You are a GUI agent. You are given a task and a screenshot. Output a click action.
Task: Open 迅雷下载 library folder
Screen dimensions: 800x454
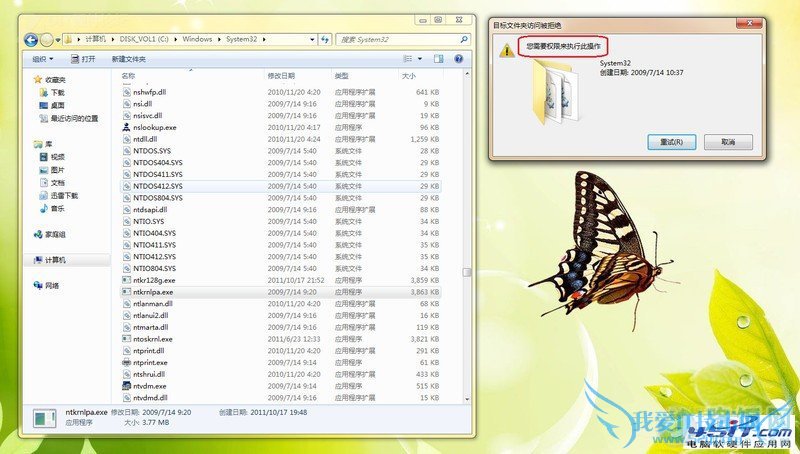59,195
